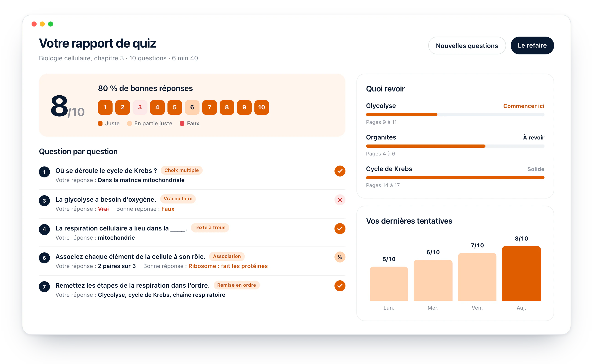Click the Glycolyse progress bar
Screen dimensions: 593x364
(455, 115)
